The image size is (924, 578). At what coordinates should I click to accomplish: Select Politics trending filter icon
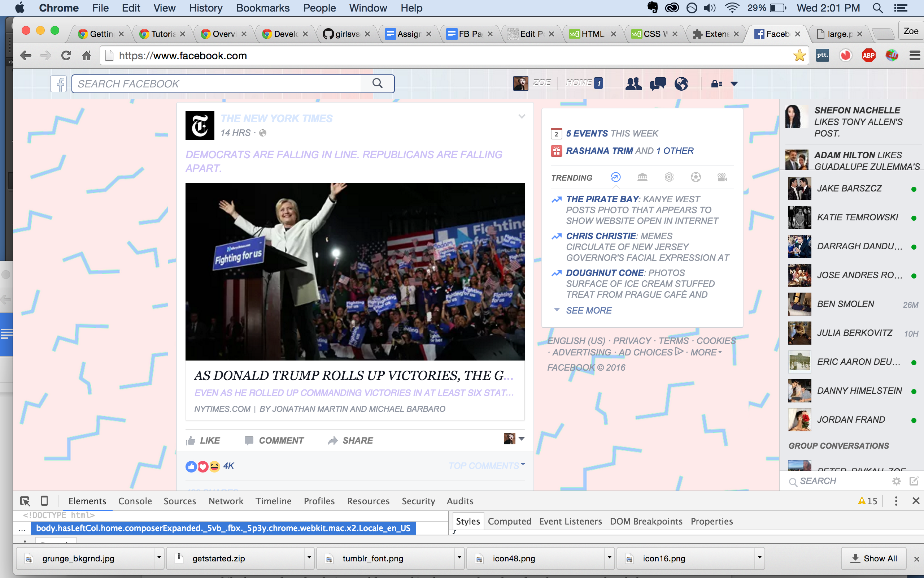(642, 177)
